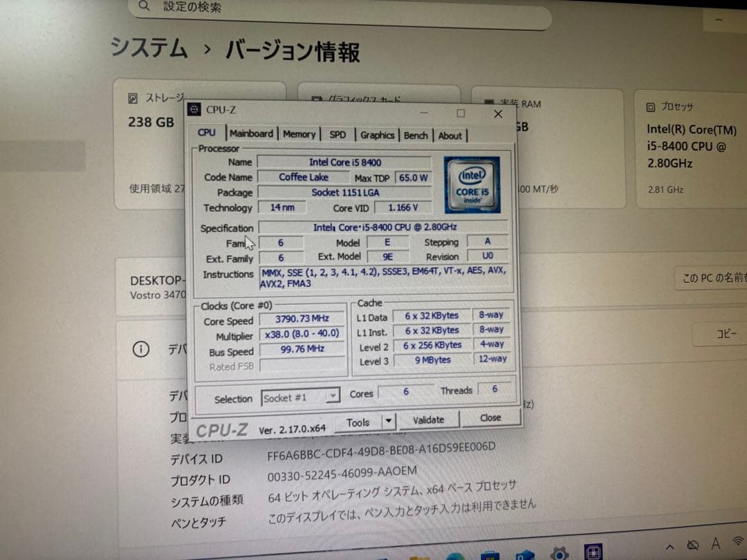Click the Tools button in CPU-Z
The height and width of the screenshot is (560, 747).
[358, 423]
